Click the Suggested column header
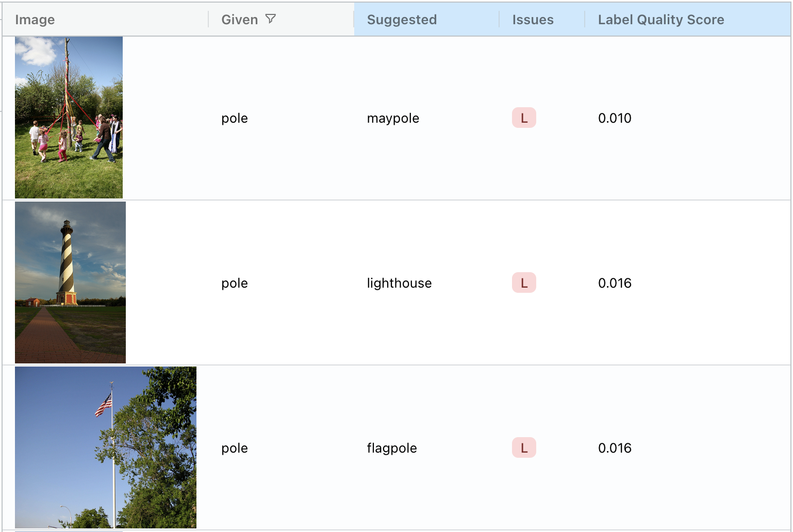This screenshot has width=793, height=532. [x=402, y=20]
